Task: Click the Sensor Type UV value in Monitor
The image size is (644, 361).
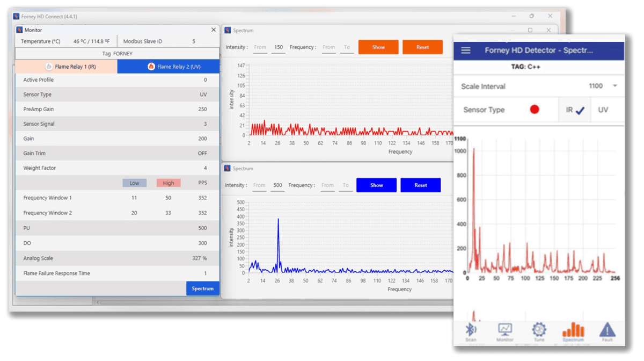Action: [203, 95]
